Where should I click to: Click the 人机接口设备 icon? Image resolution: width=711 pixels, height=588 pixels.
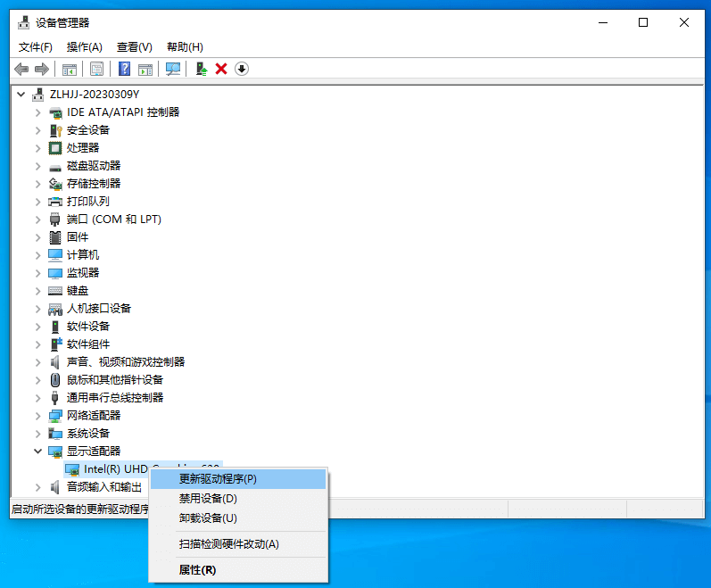[x=55, y=310]
